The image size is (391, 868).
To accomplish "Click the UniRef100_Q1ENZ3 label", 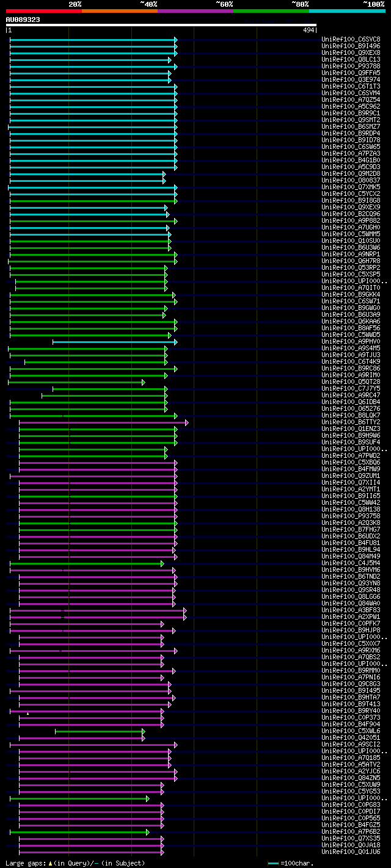I will point(351,429).
